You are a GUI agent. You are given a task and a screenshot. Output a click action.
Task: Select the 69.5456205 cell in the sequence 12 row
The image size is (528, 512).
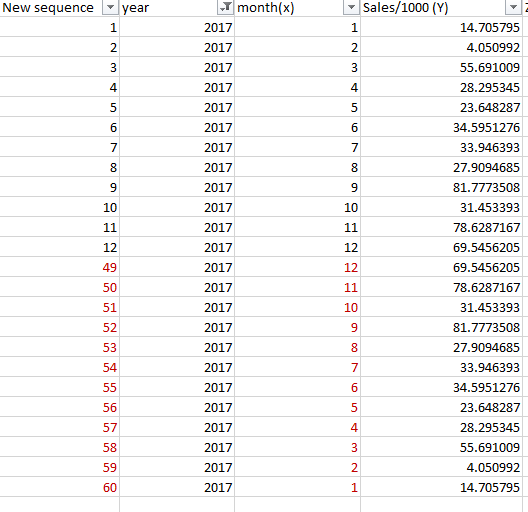pyautogui.click(x=441, y=247)
